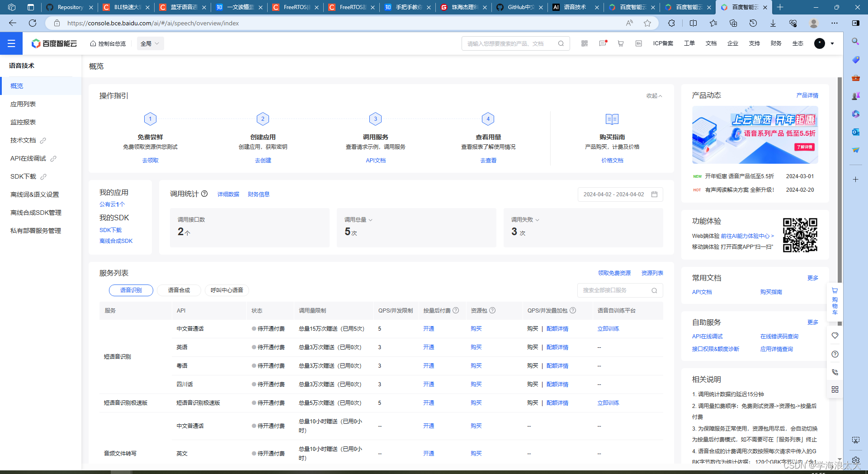Select the 呼叫中心语音 service tab
This screenshot has height=474, width=868.
pos(227,290)
